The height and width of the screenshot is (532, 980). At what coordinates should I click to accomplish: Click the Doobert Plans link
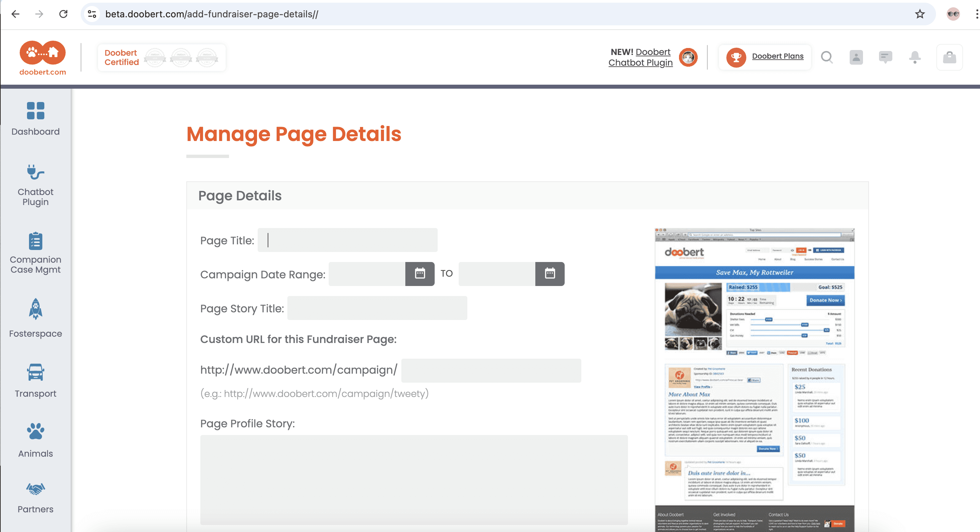point(777,56)
